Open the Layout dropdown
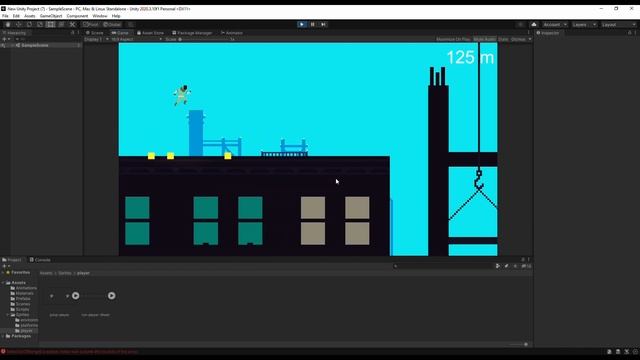Viewport: 640px width, 360px height. coord(619,24)
